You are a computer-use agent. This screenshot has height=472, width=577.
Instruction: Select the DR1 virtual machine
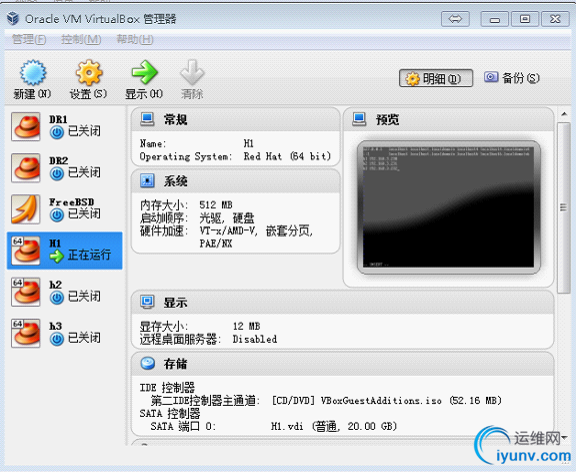click(x=65, y=127)
